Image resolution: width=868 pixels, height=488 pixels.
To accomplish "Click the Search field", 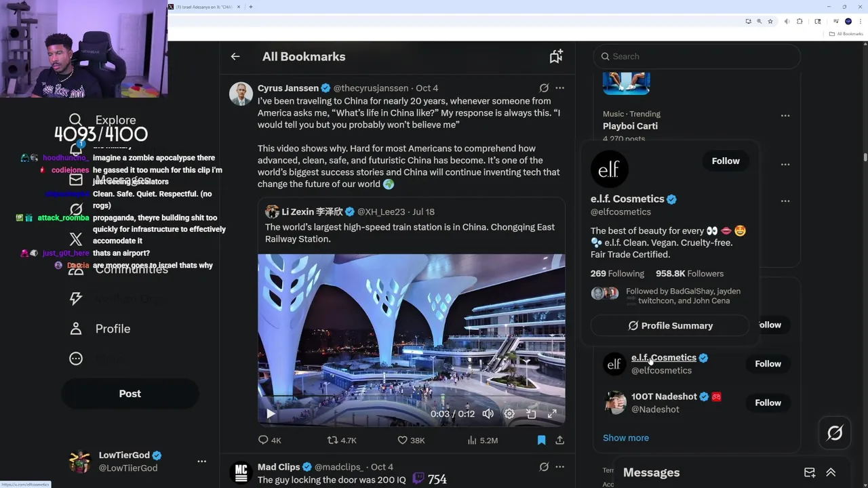I will pyautogui.click(x=696, y=56).
